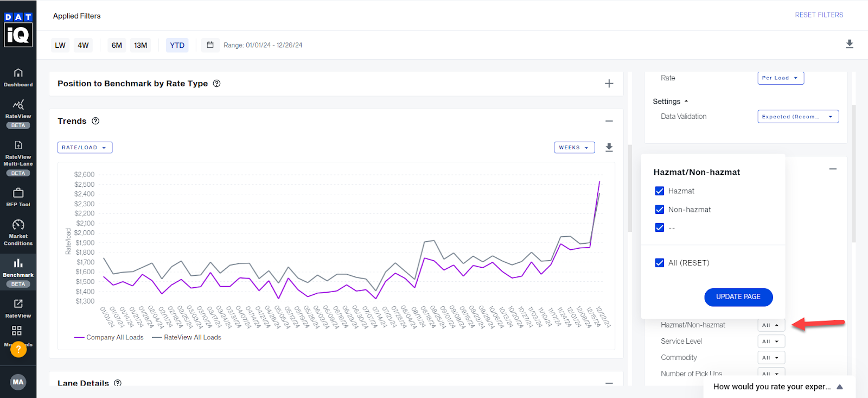Image resolution: width=868 pixels, height=398 pixels.
Task: Open the RATE/LOAD metric dropdown
Action: (85, 147)
